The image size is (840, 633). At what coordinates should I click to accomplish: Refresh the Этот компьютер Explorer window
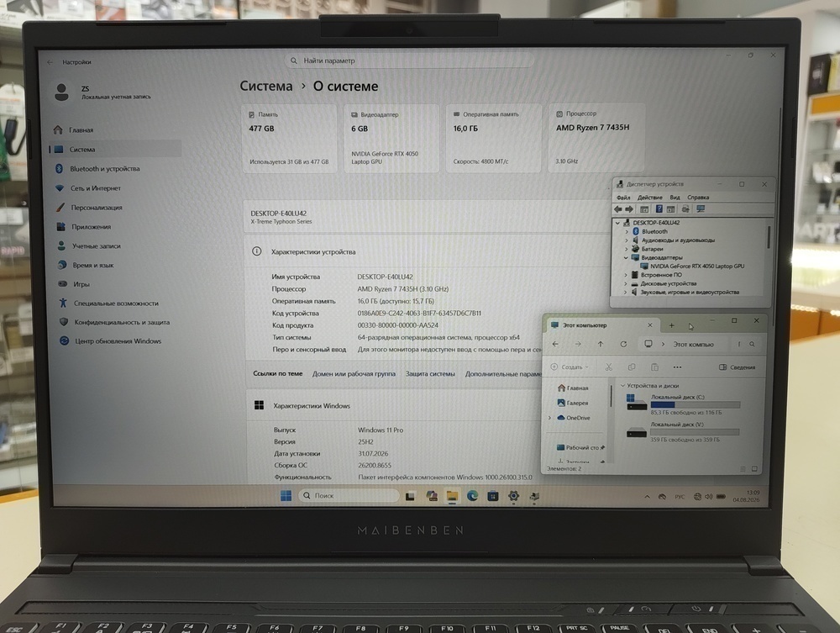click(623, 344)
